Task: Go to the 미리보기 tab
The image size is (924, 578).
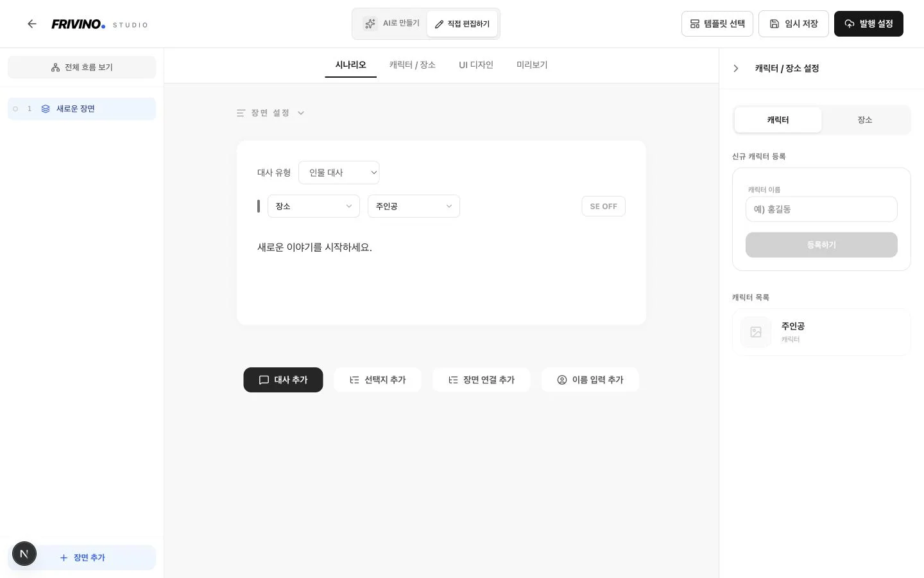Action: tap(532, 65)
